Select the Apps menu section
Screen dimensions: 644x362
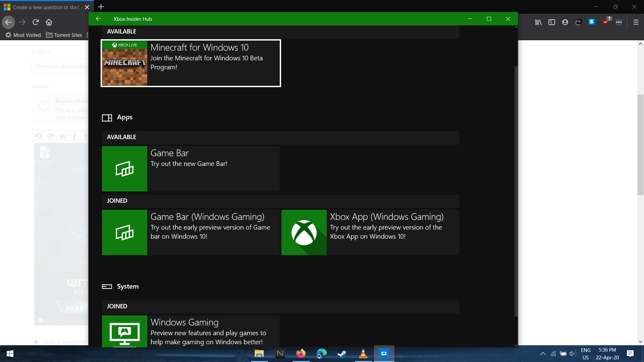click(124, 117)
